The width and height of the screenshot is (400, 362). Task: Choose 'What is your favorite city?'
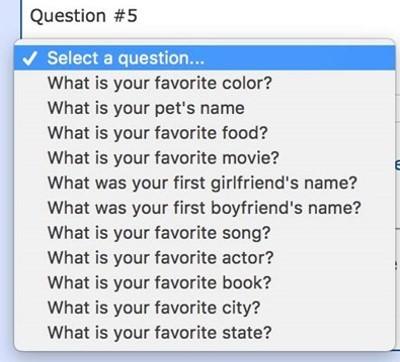(x=204, y=308)
